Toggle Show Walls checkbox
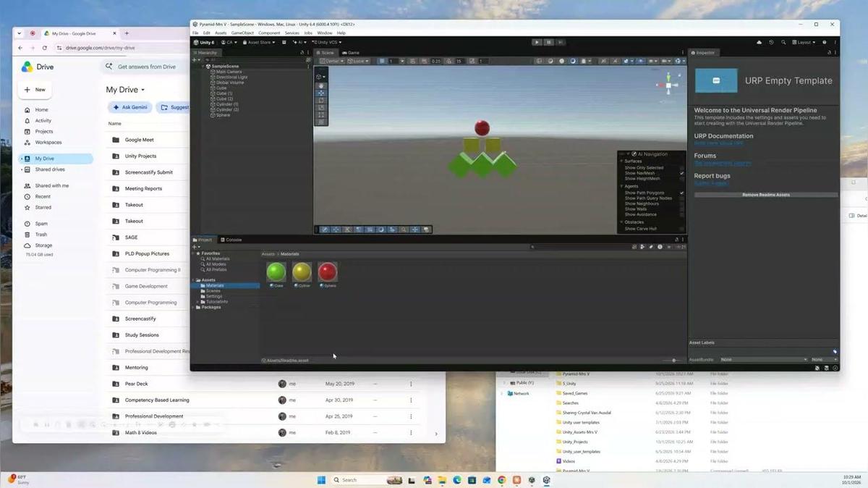 (x=681, y=209)
